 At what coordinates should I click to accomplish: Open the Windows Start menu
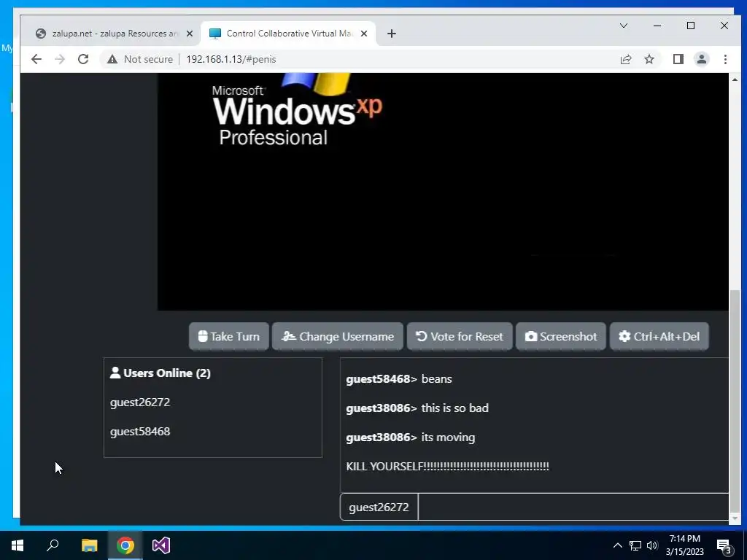tap(18, 545)
